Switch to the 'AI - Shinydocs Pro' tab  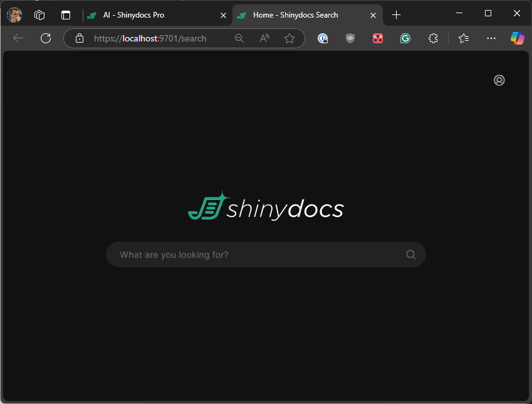pos(150,15)
